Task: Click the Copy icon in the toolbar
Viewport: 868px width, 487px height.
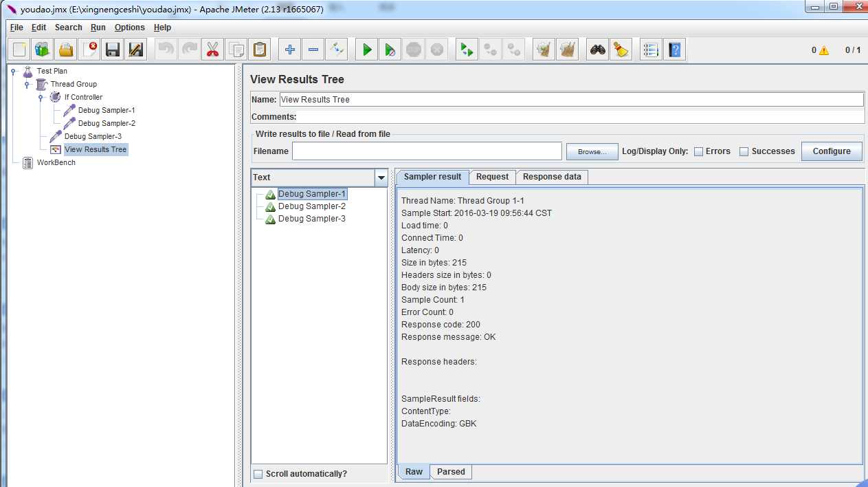Action: pos(236,50)
